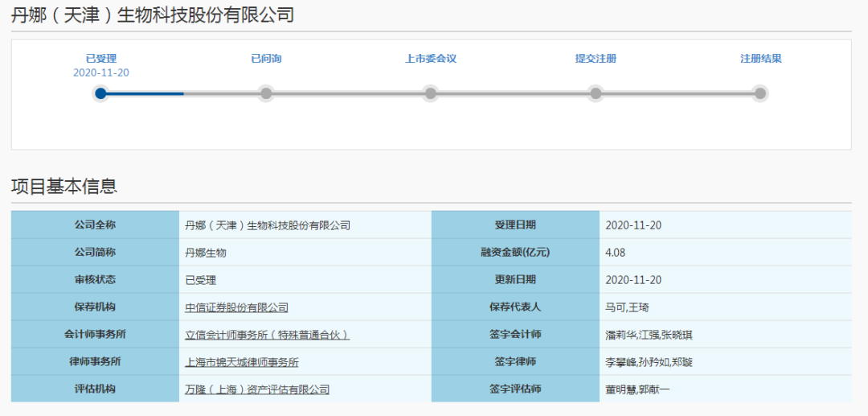Open the 中信证券股份有限公司 sponsor link
Screen dimensions: 868x416
236,307
